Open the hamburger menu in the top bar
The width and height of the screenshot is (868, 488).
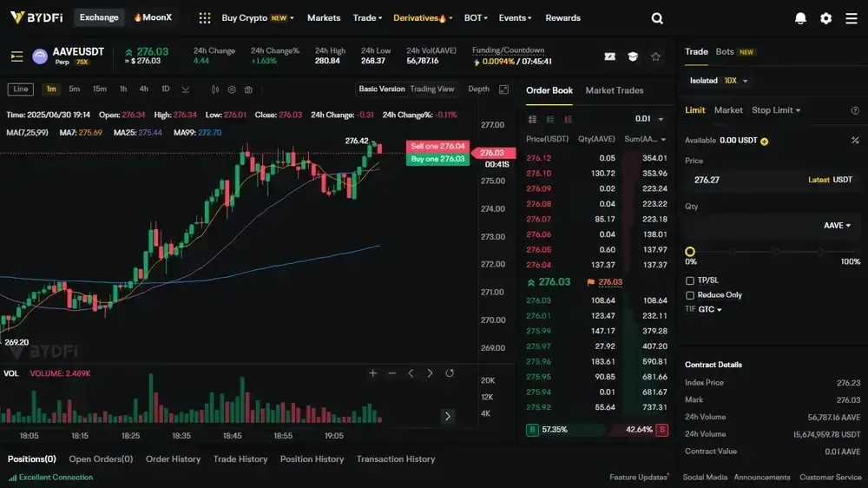click(852, 18)
